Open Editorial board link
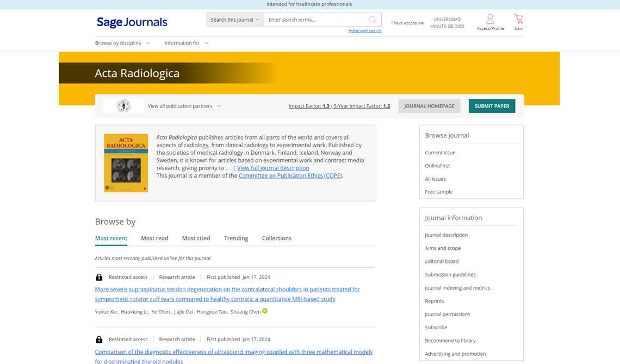The width and height of the screenshot is (620, 364). pos(442,261)
